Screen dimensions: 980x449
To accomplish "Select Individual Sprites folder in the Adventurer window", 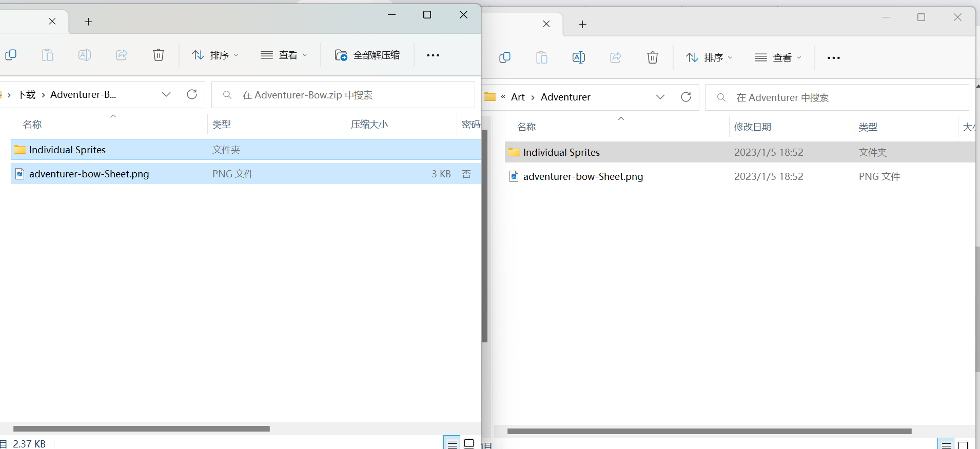I will tap(740, 152).
